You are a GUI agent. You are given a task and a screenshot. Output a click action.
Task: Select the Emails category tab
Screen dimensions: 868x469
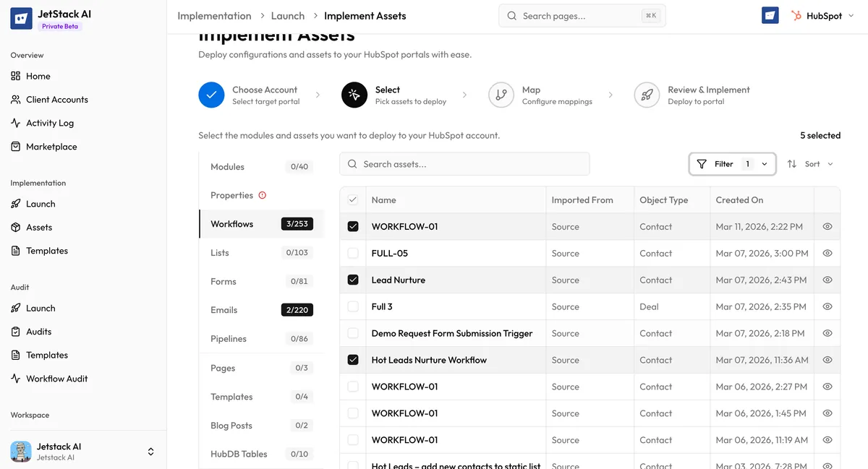point(224,309)
